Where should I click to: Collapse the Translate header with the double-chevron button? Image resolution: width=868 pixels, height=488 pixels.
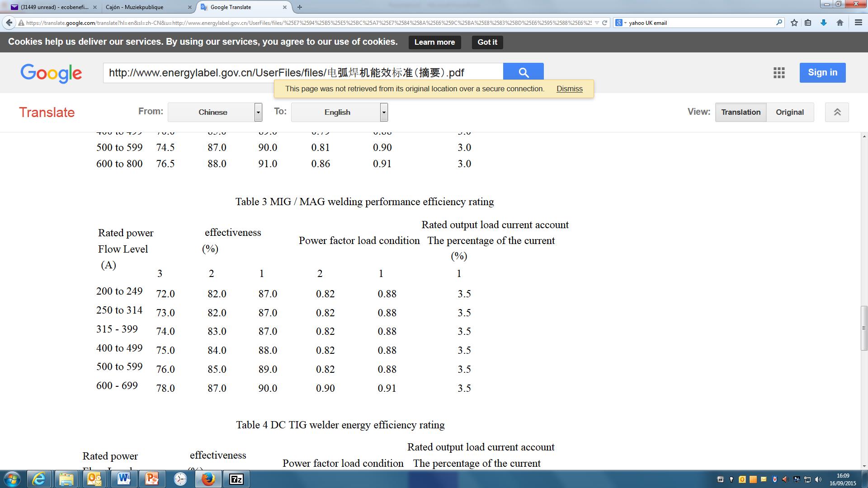click(837, 112)
